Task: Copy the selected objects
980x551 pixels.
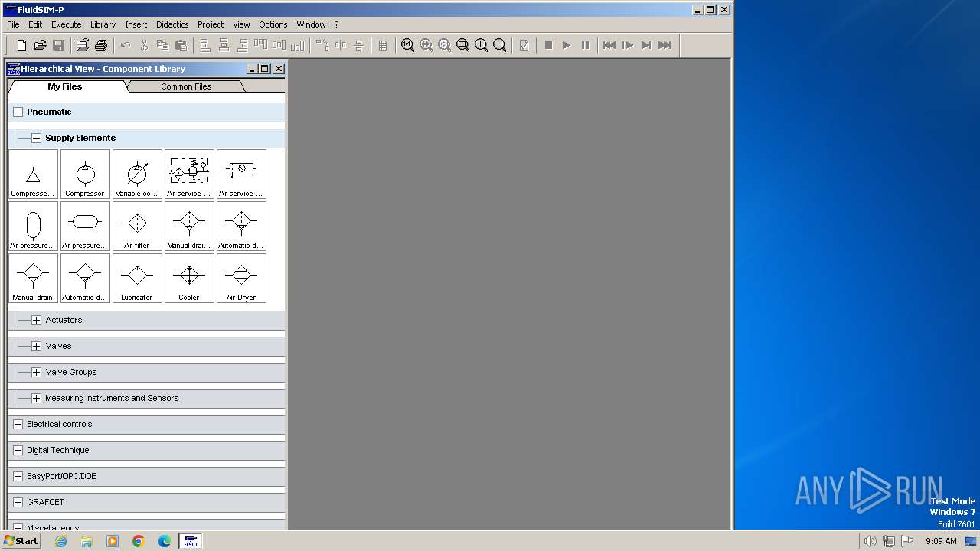Action: [x=162, y=45]
